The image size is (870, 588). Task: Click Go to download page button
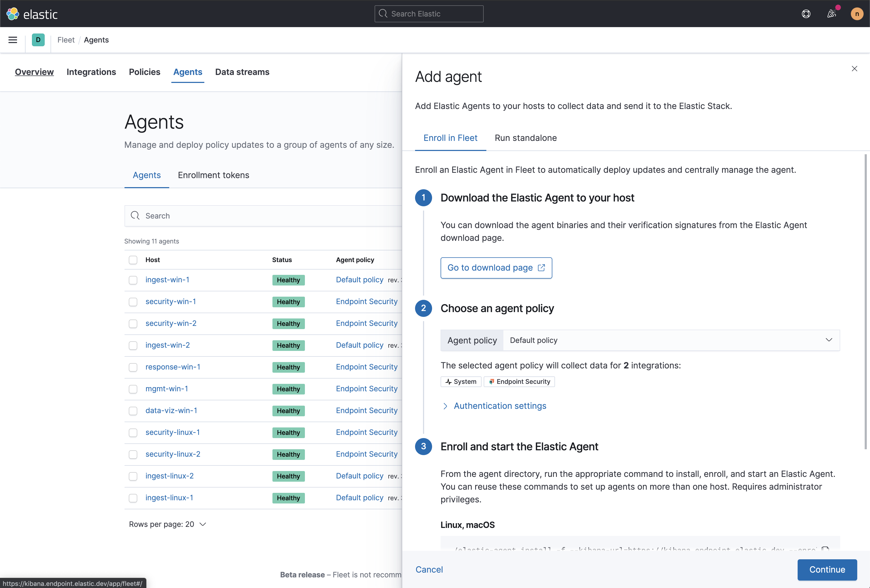[496, 268]
